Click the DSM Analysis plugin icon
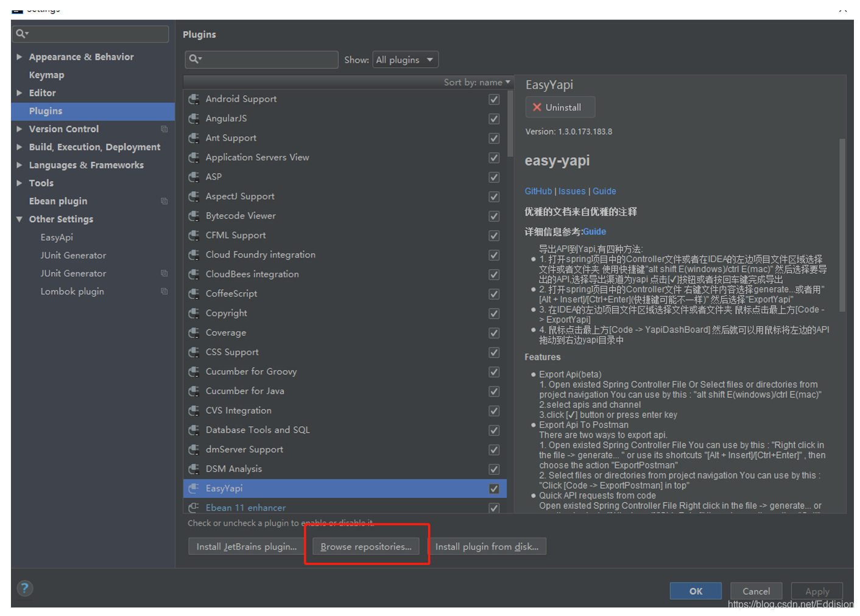The width and height of the screenshot is (860, 616). pyautogui.click(x=194, y=469)
